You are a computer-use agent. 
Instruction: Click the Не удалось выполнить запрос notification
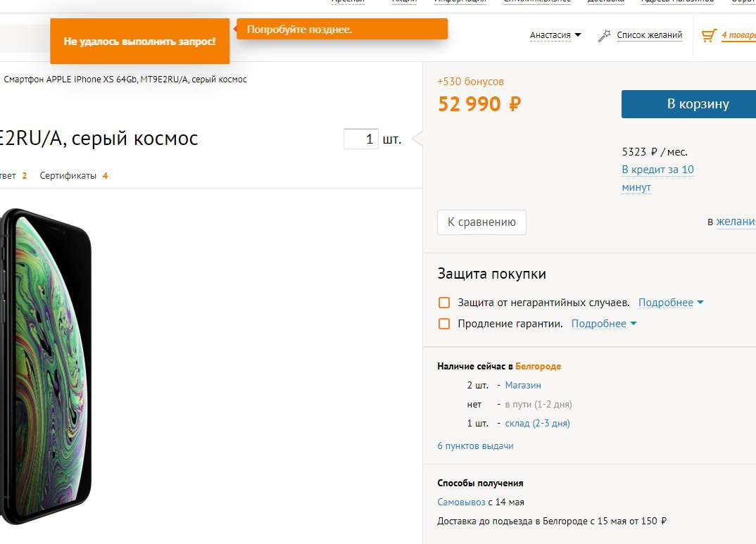tap(140, 42)
